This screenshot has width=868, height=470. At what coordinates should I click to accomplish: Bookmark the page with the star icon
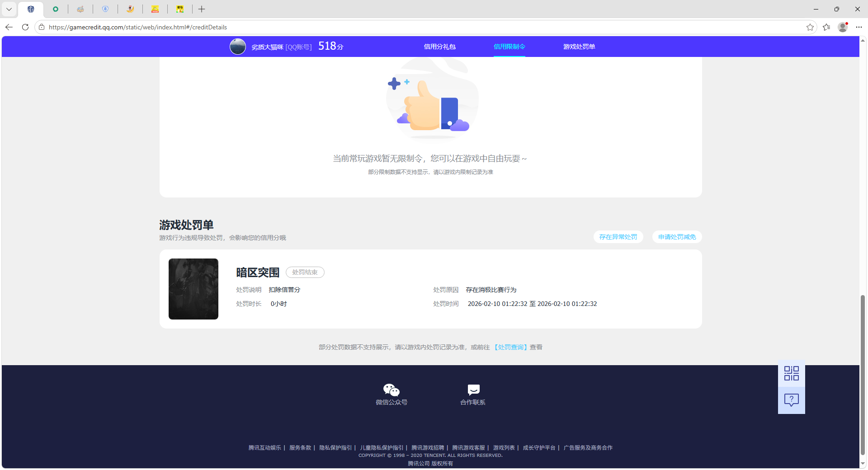[810, 27]
